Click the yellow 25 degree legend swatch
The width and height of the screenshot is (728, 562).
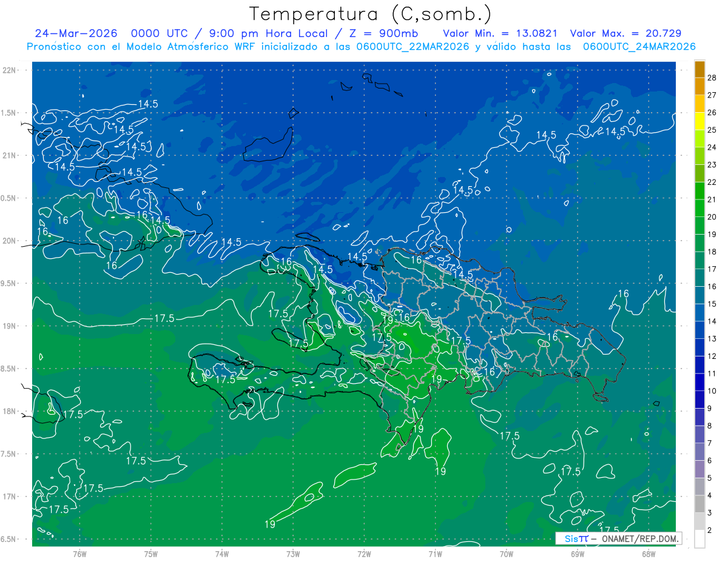(699, 122)
